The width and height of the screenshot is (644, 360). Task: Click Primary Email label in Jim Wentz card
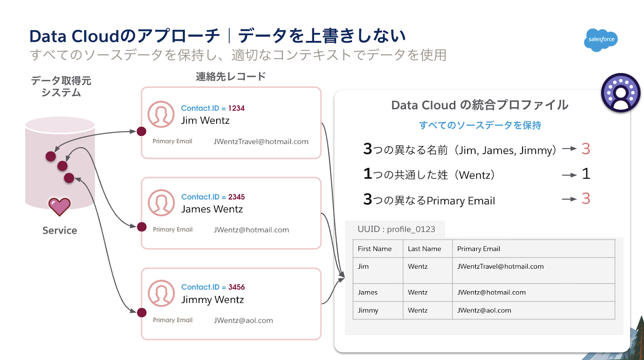(x=172, y=141)
